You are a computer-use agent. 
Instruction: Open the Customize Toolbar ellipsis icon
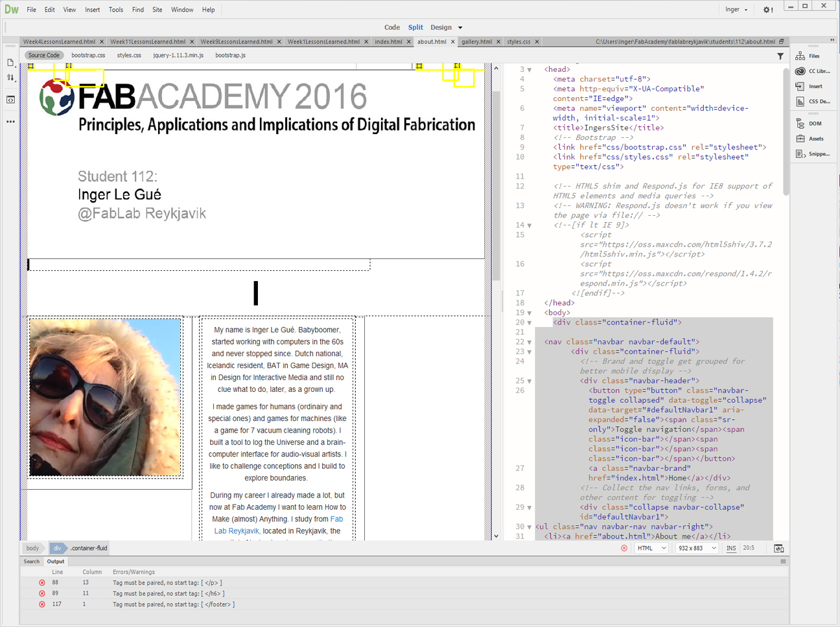click(10, 122)
